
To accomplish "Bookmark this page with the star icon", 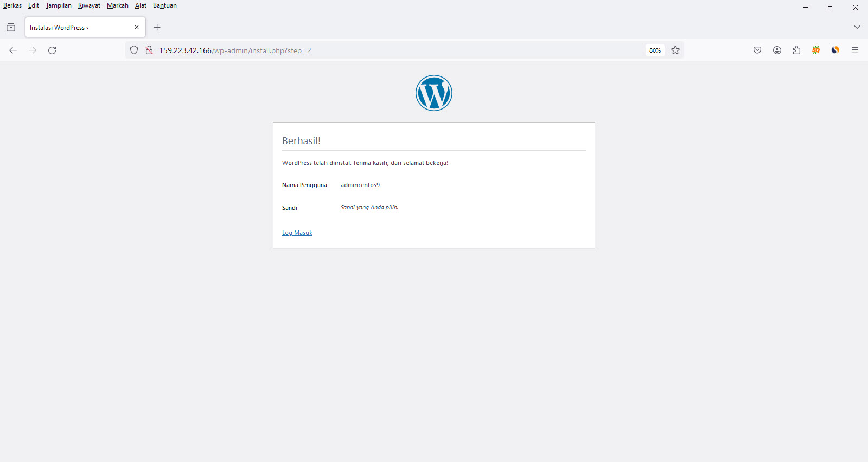I will (x=675, y=50).
